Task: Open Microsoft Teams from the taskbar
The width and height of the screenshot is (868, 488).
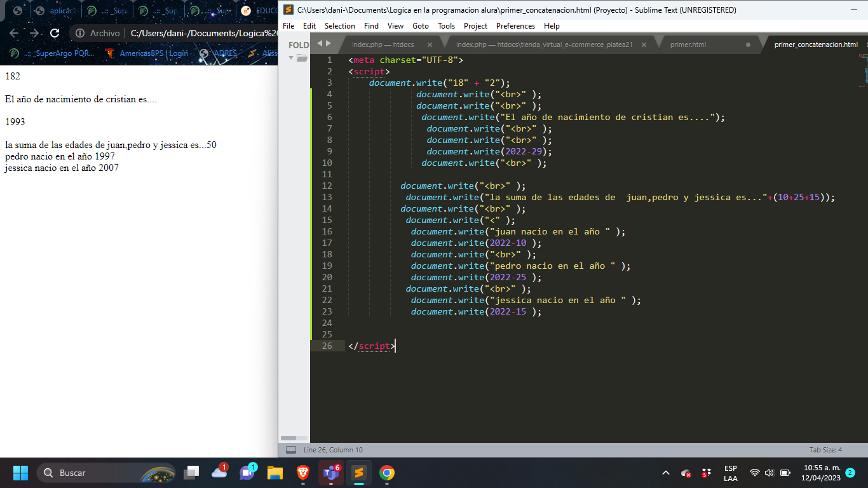Action: pyautogui.click(x=331, y=473)
